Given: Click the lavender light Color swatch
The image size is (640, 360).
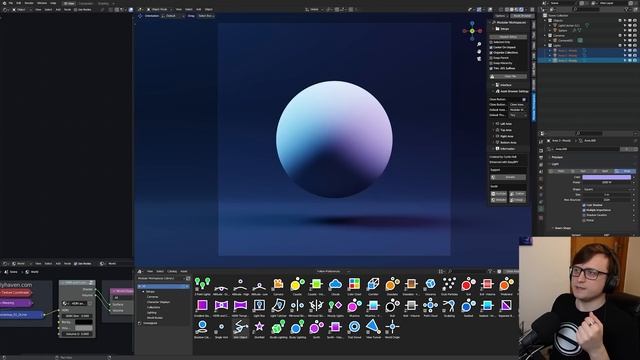Looking at the screenshot, I should [607, 177].
